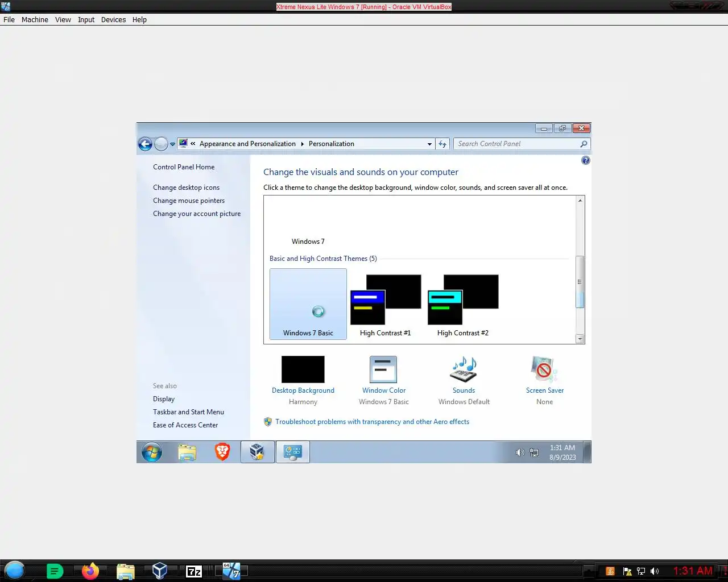Image resolution: width=728 pixels, height=582 pixels.
Task: Open Change desktop icons
Action: pyautogui.click(x=186, y=188)
